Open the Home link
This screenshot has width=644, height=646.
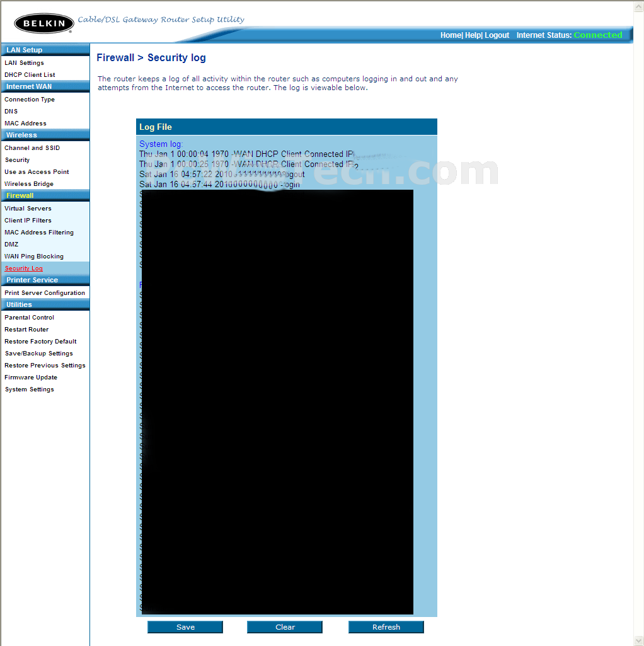pos(451,35)
